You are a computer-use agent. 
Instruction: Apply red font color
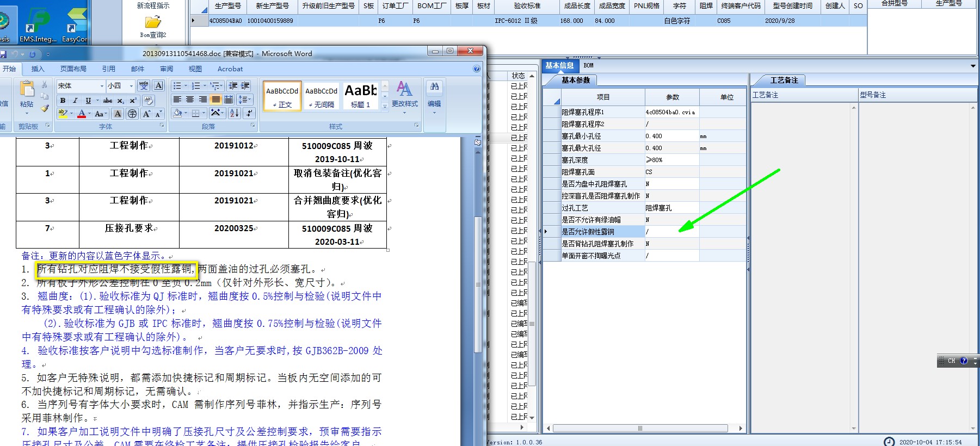coord(82,114)
